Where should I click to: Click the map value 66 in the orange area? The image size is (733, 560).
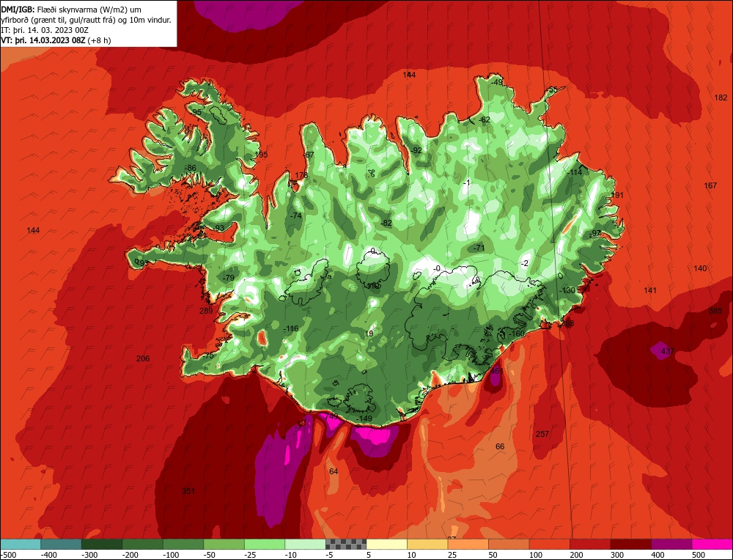[x=500, y=447]
